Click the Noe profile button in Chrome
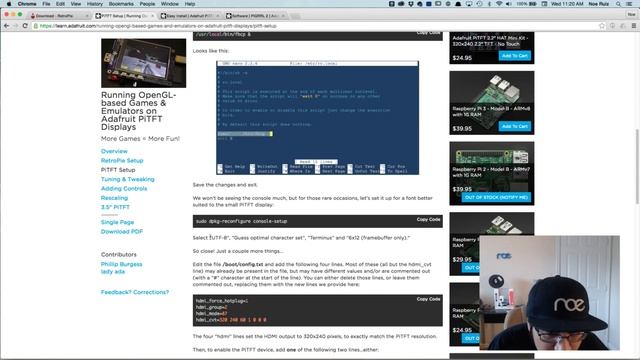640x360 pixels. coord(631,14)
